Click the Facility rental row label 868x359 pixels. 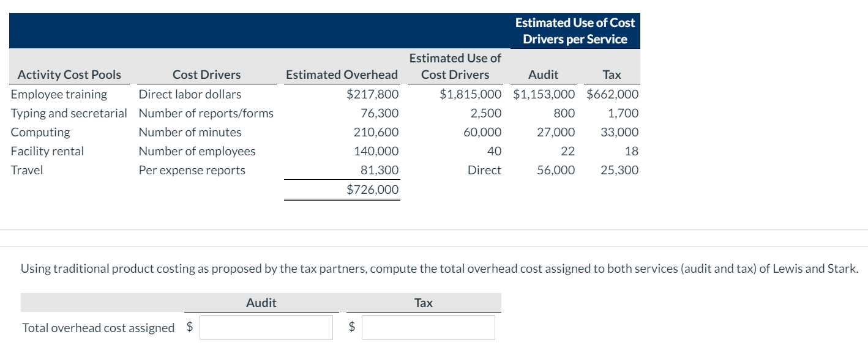point(47,151)
